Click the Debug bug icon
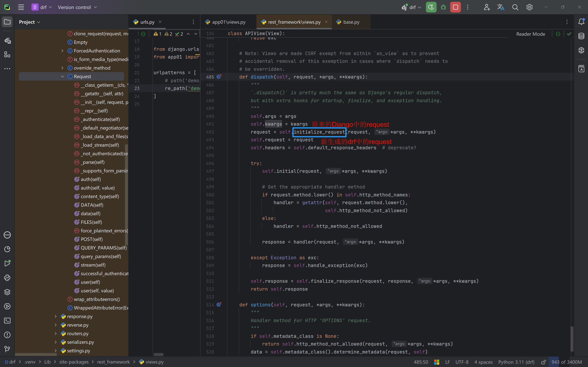Viewport: 588px width, 367px height. point(443,7)
